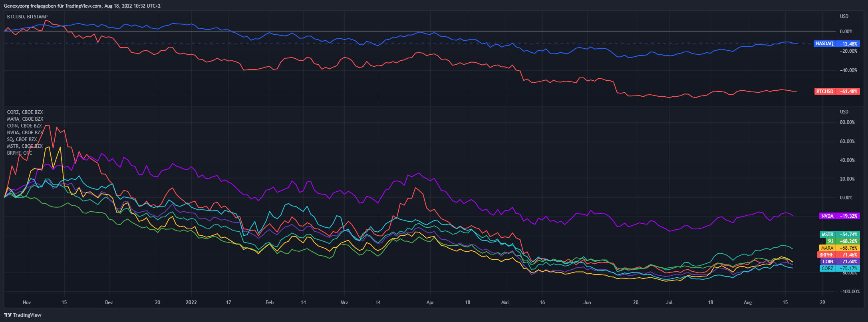Viewport: 868px width, 322px height.
Task: Open the USD currency selector in lower pane
Action: 844,112
